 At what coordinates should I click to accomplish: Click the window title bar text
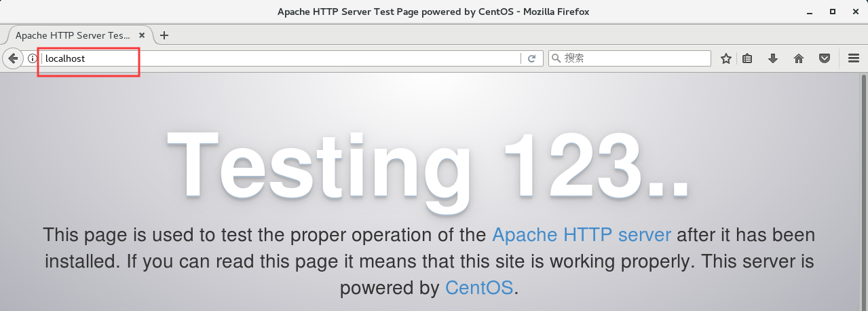(434, 12)
